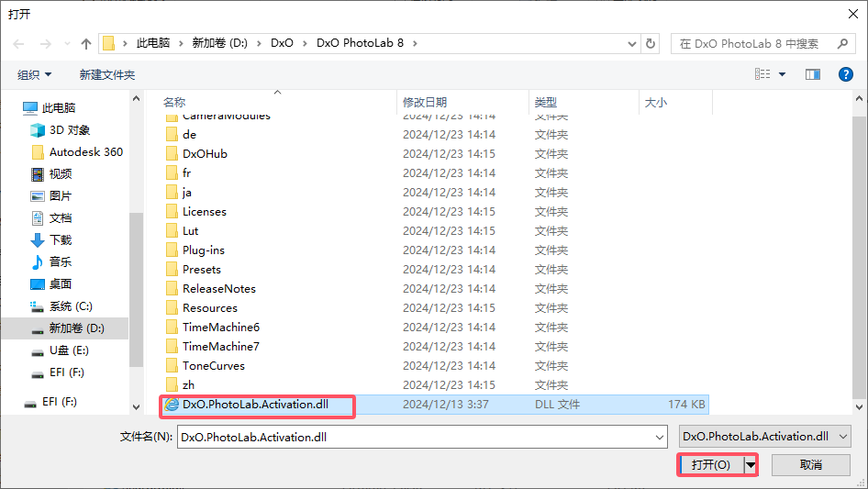This screenshot has width=868, height=489.
Task: Click DxO in the address breadcrumb
Action: [282, 43]
